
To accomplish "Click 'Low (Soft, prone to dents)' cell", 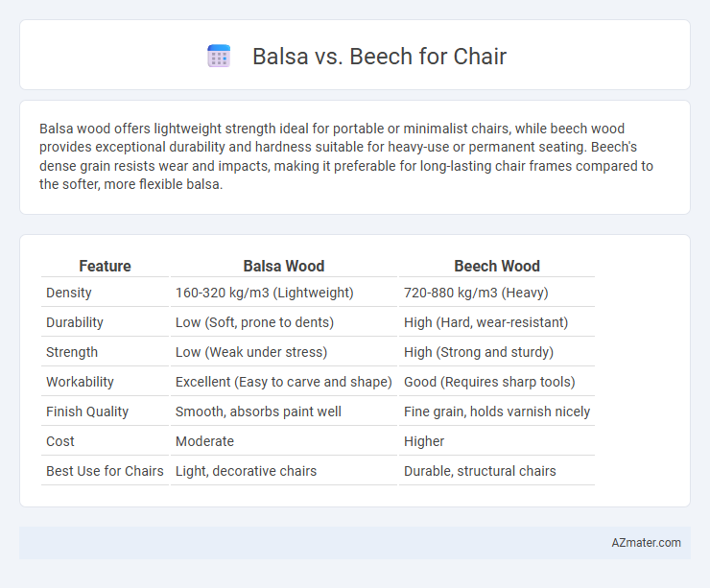I will (284, 322).
